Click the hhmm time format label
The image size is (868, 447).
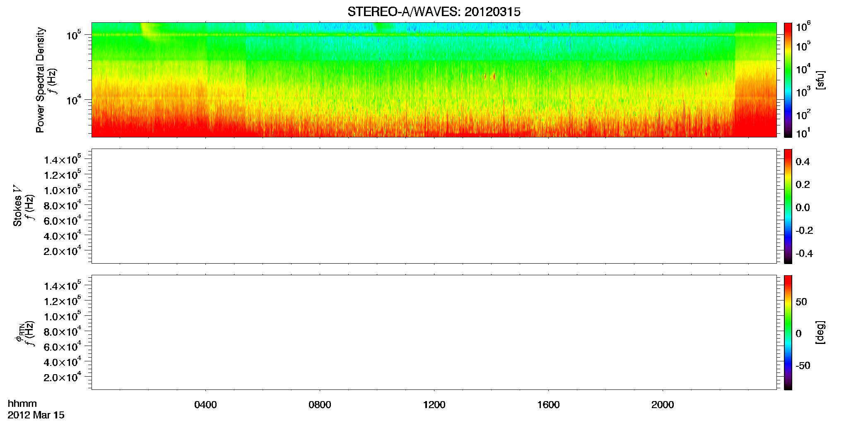coord(22,404)
